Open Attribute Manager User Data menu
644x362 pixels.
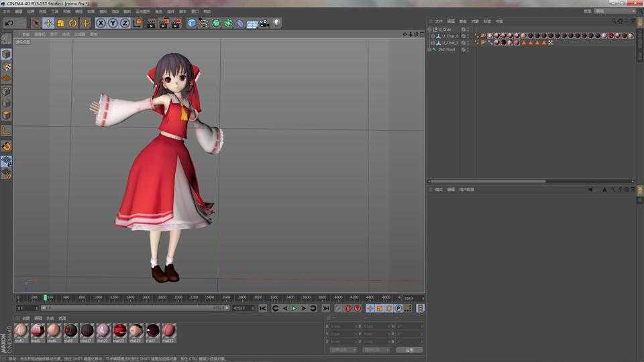467,190
